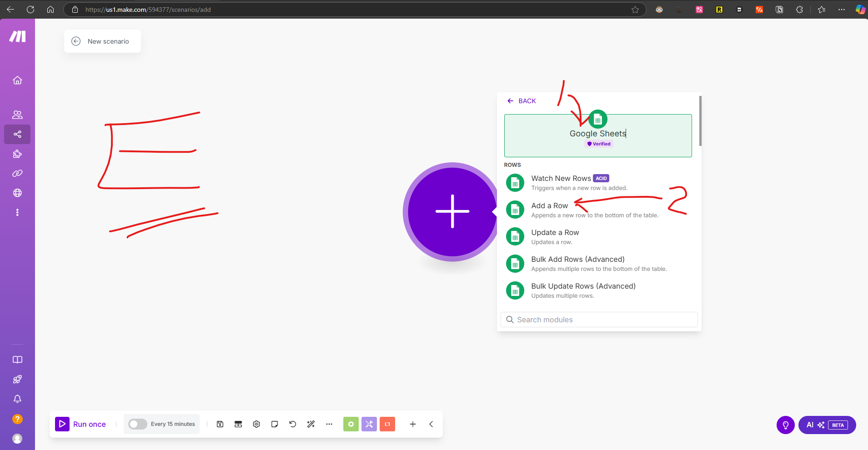Open the Resource hub book icon
This screenshot has width=868, height=450.
coord(17,360)
